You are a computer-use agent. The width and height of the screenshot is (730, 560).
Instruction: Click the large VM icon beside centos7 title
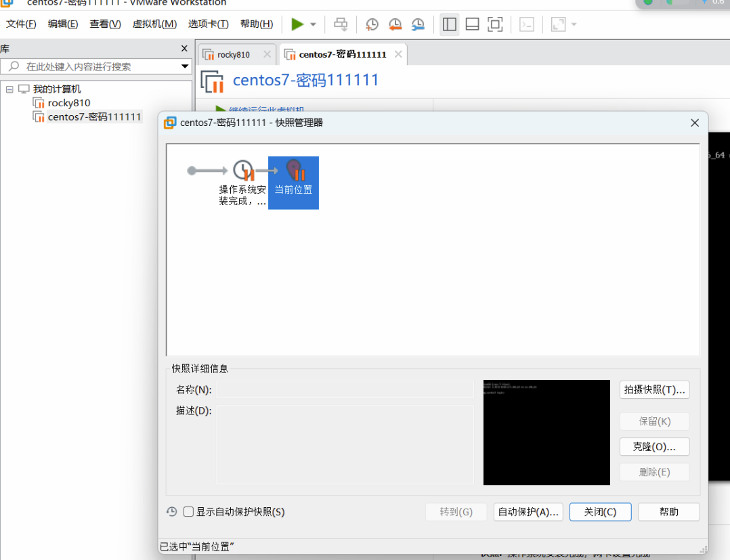(213, 81)
